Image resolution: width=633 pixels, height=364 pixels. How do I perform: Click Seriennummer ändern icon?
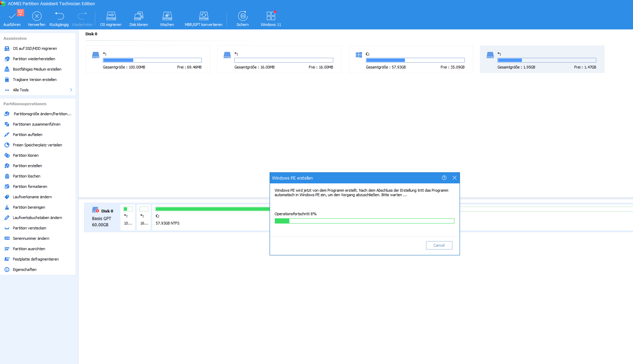point(7,238)
